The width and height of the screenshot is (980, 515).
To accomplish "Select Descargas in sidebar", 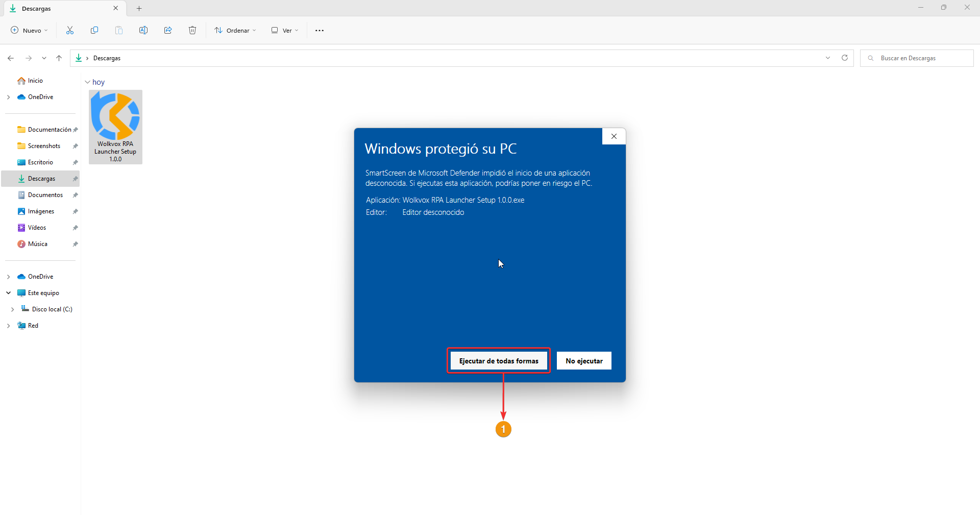I will [x=41, y=179].
